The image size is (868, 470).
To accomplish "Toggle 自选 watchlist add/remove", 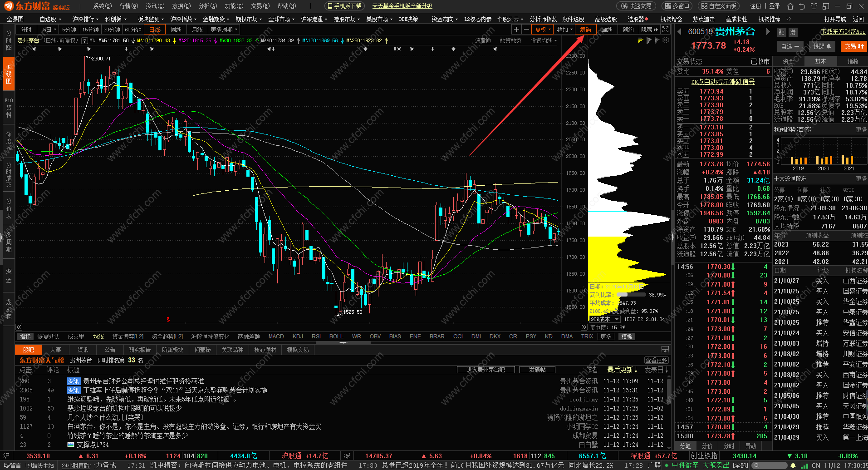I will [x=790, y=46].
